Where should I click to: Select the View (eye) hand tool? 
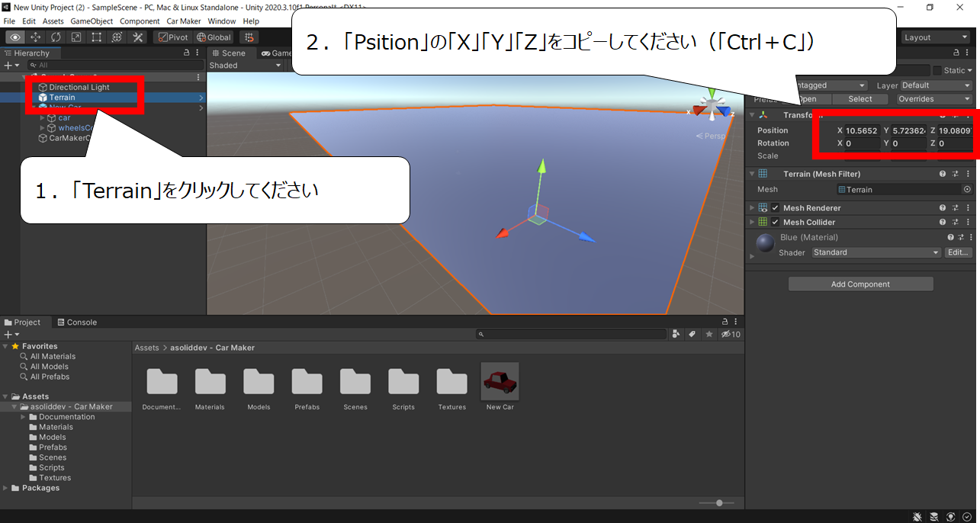tap(15, 37)
